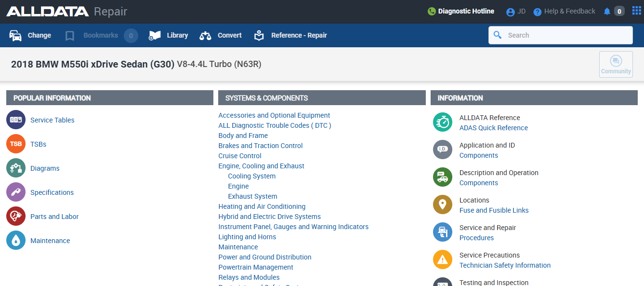This screenshot has width=644, height=286.
Task: Open Accessories and Optional Equipment
Action: coord(274,115)
